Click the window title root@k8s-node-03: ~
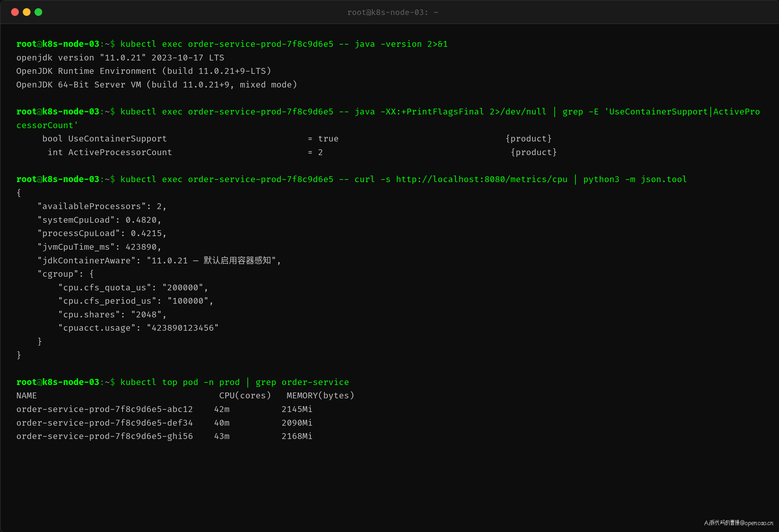Image resolution: width=779 pixels, height=532 pixels. tap(392, 12)
